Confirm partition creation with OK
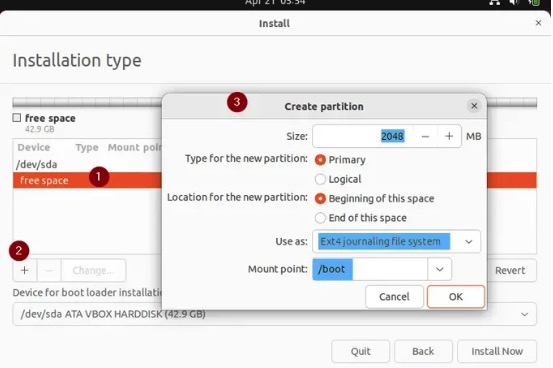The height and width of the screenshot is (368, 553). [x=456, y=297]
